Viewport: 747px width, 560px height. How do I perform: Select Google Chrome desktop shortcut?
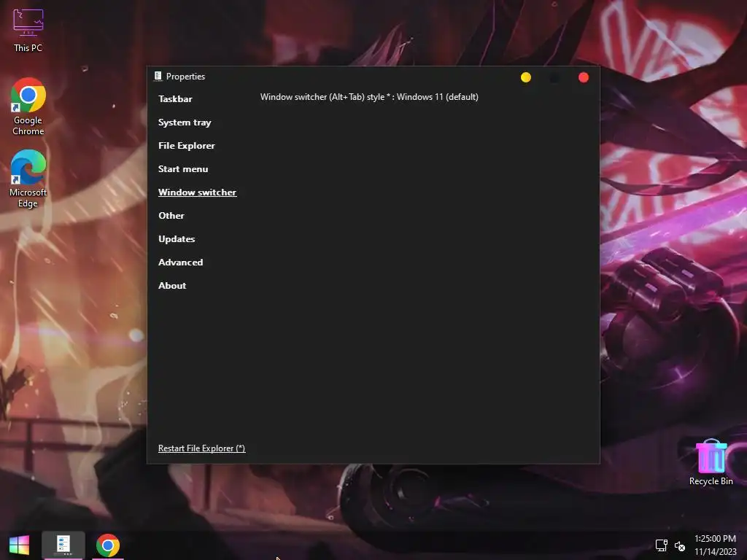pos(28,106)
